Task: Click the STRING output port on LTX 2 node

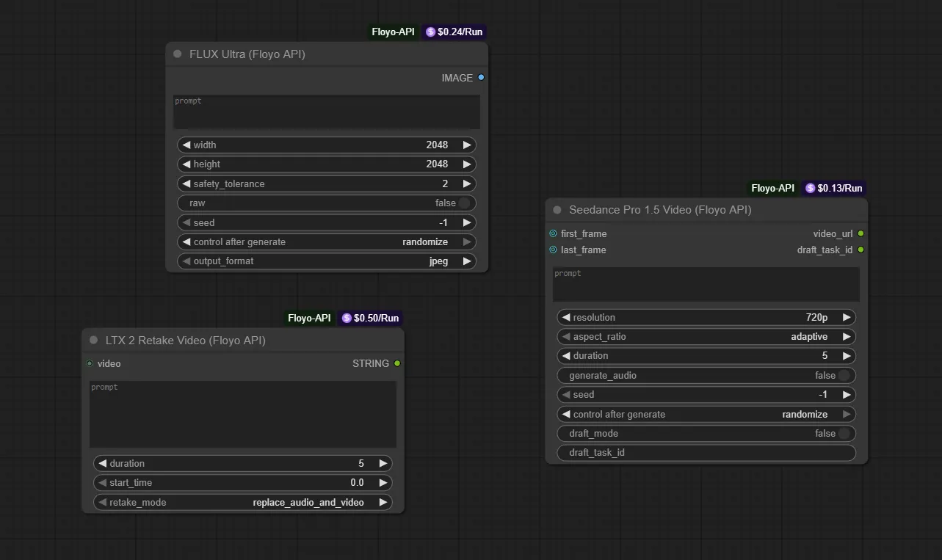Action: click(397, 363)
